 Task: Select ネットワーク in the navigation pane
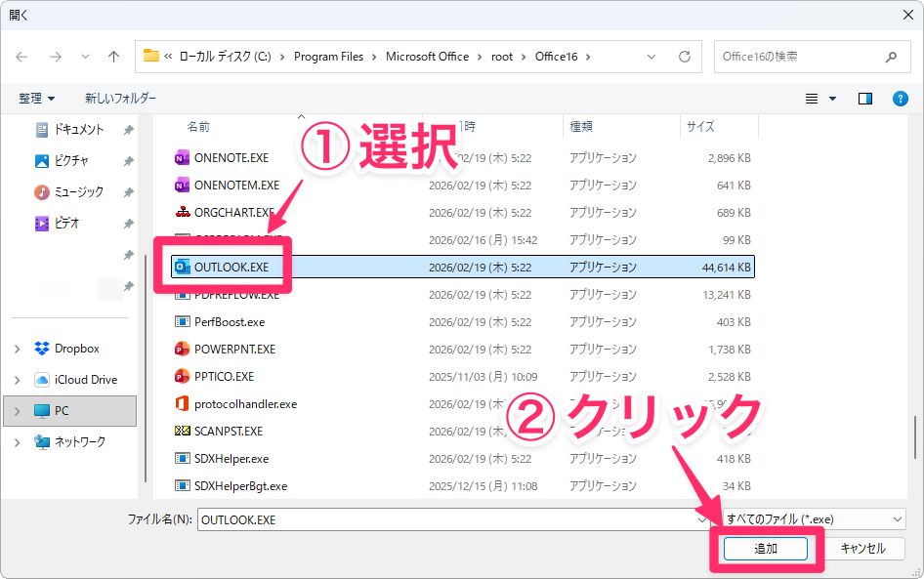(79, 441)
